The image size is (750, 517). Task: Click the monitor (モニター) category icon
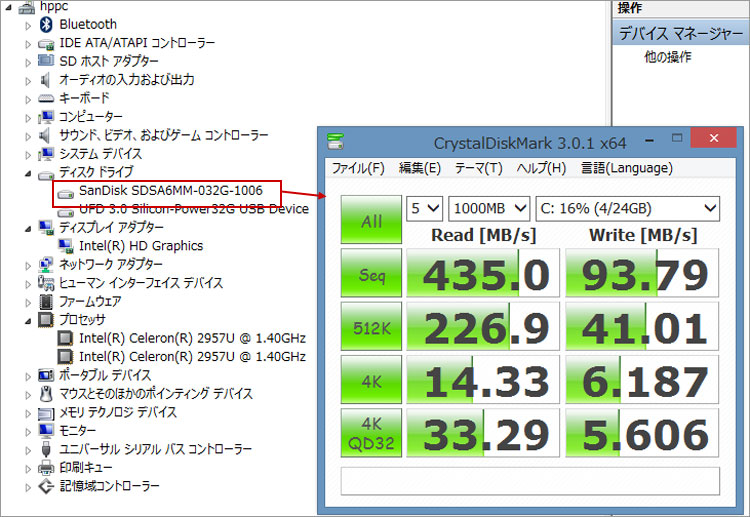point(45,431)
